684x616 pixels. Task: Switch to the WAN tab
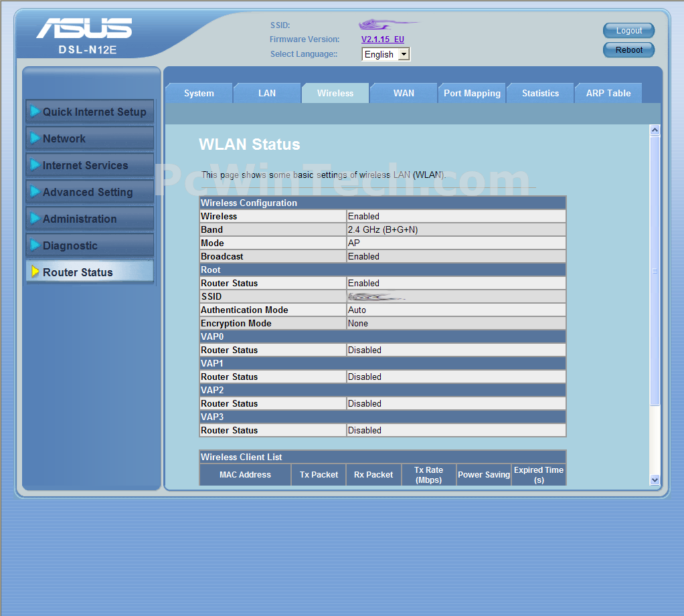[404, 93]
